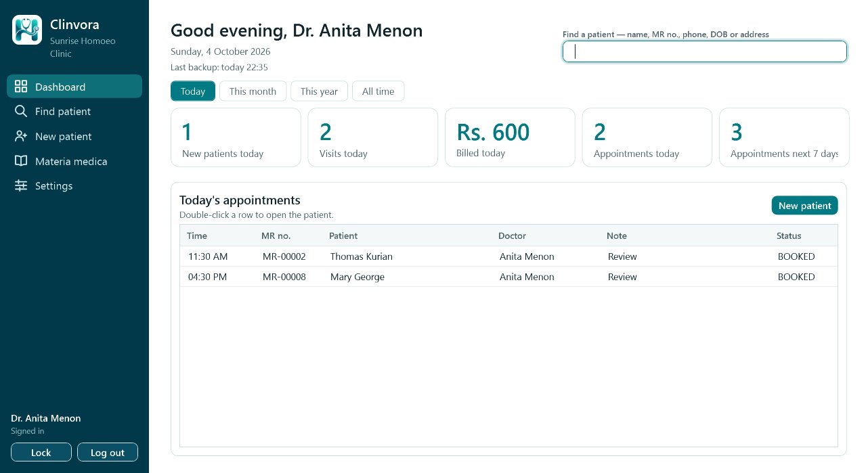868x473 pixels.
Task: Click the Clinvora stethoscope logo
Action: pos(27,30)
